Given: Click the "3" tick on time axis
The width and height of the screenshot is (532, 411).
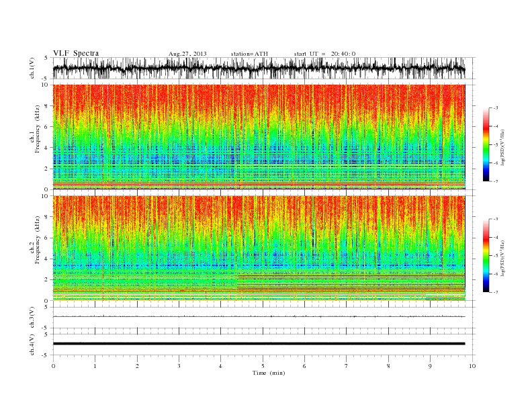Looking at the screenshot, I should point(179,366).
